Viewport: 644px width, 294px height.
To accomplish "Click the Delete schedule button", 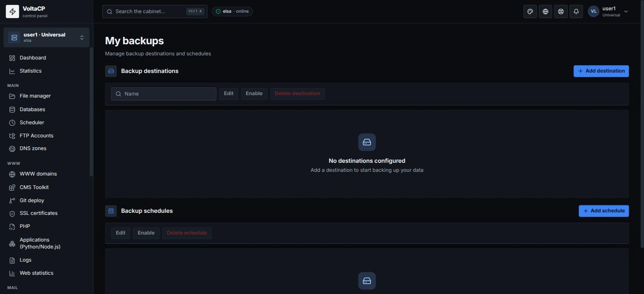I will click(x=187, y=233).
